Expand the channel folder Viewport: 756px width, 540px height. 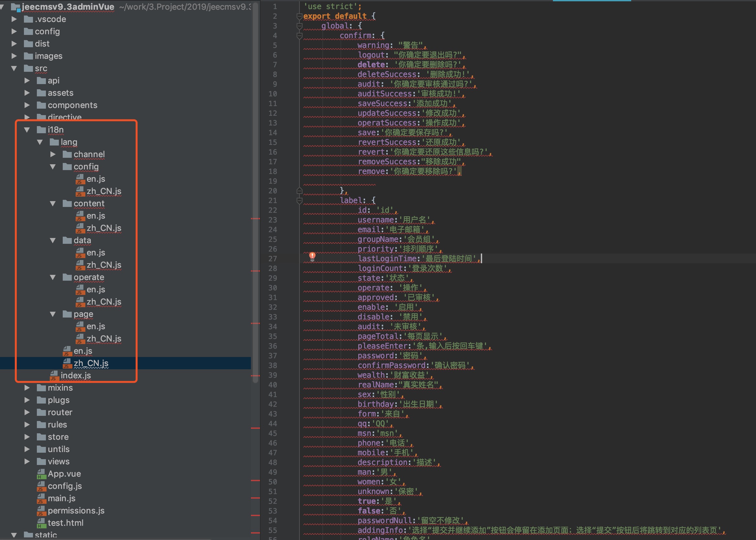(53, 154)
